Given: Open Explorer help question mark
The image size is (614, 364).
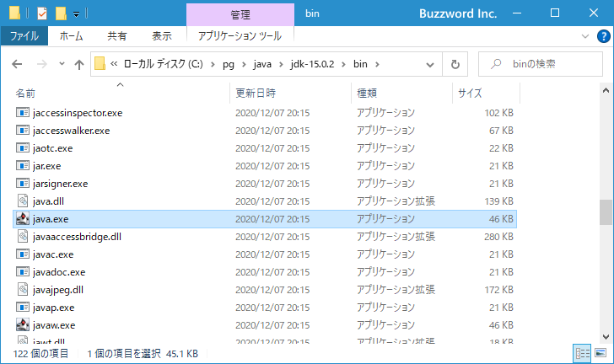Looking at the screenshot, I should coord(603,36).
